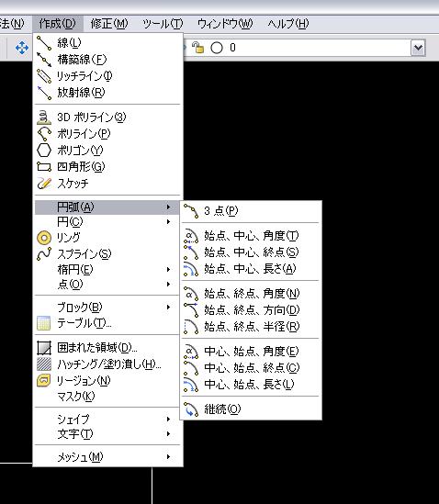Click the region icon リージョン
The width and height of the screenshot is (439, 504).
[x=44, y=381]
